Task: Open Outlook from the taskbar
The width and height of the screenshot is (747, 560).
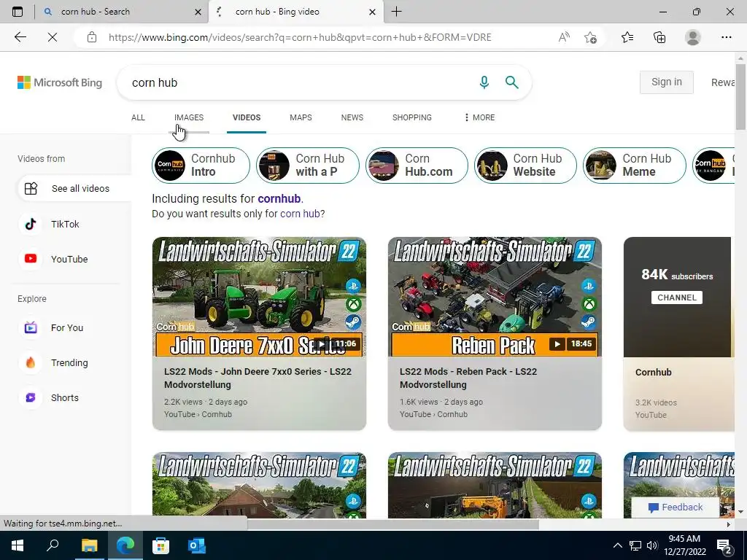Action: point(196,545)
